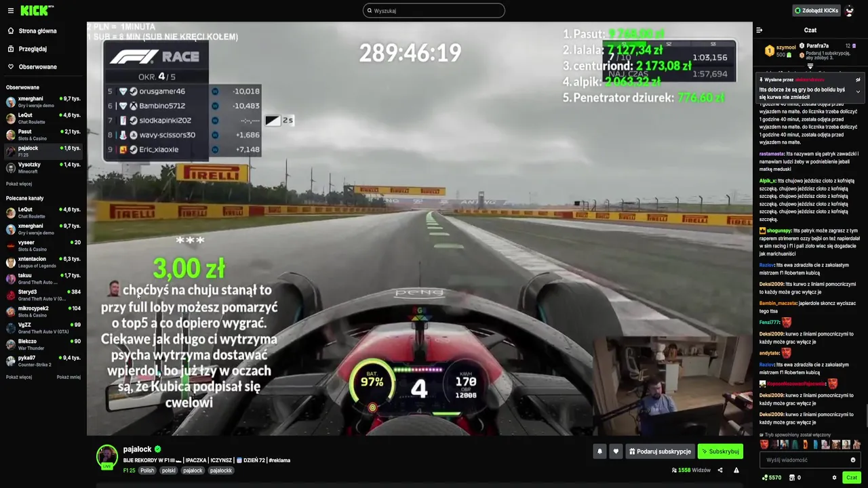Viewport: 868px width, 488px height.
Task: Select last emote in quick emote row
Action: point(856,445)
